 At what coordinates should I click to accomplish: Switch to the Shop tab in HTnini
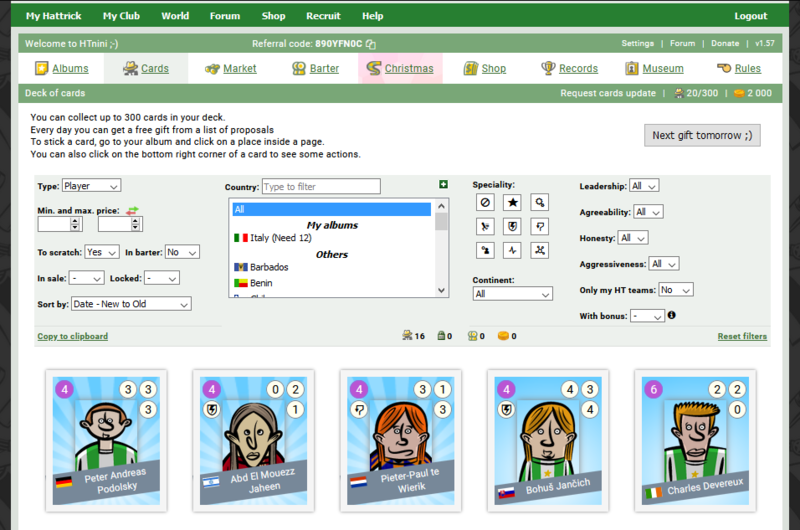(x=485, y=68)
